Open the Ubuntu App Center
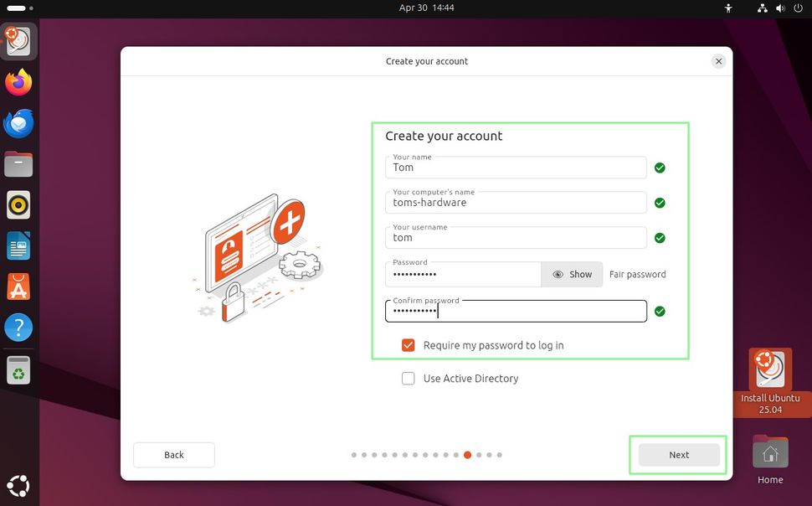Image resolution: width=812 pixels, height=506 pixels. pos(18,287)
